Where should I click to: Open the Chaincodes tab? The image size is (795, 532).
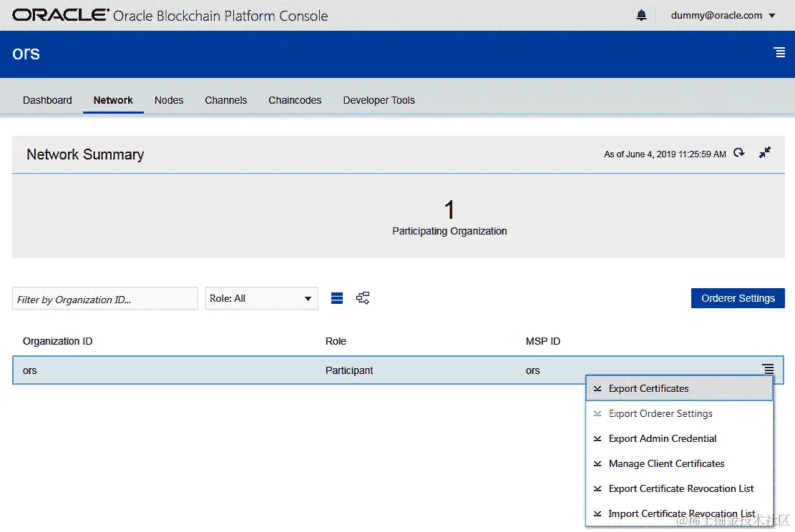[295, 100]
